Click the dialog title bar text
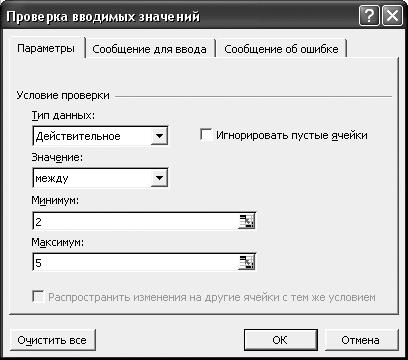The height and width of the screenshot is (360, 408). [x=103, y=17]
